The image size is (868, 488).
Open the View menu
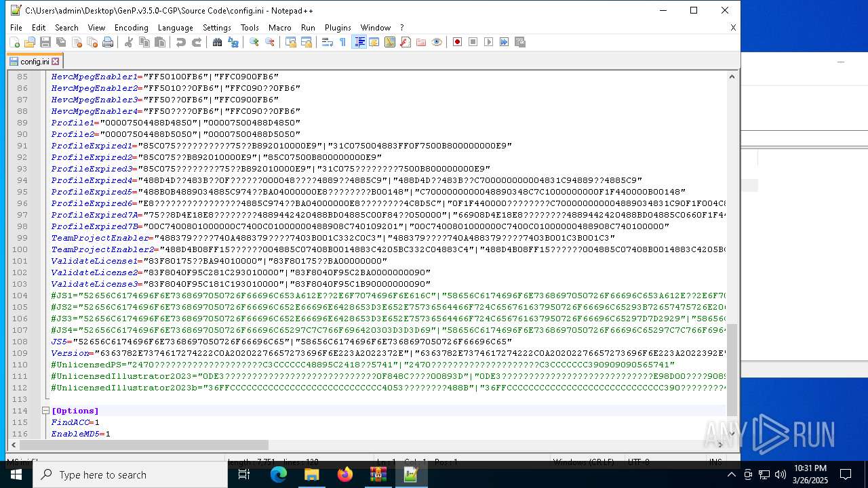pyautogui.click(x=96, y=28)
